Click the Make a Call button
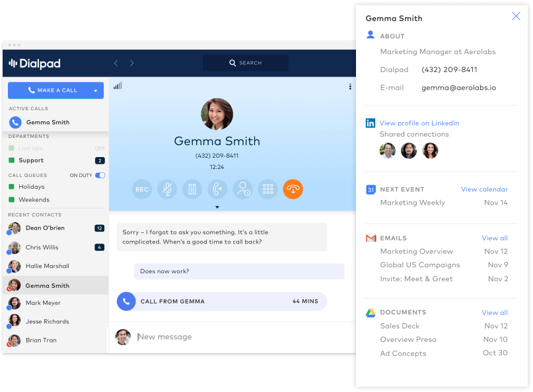533x392 pixels. point(55,90)
